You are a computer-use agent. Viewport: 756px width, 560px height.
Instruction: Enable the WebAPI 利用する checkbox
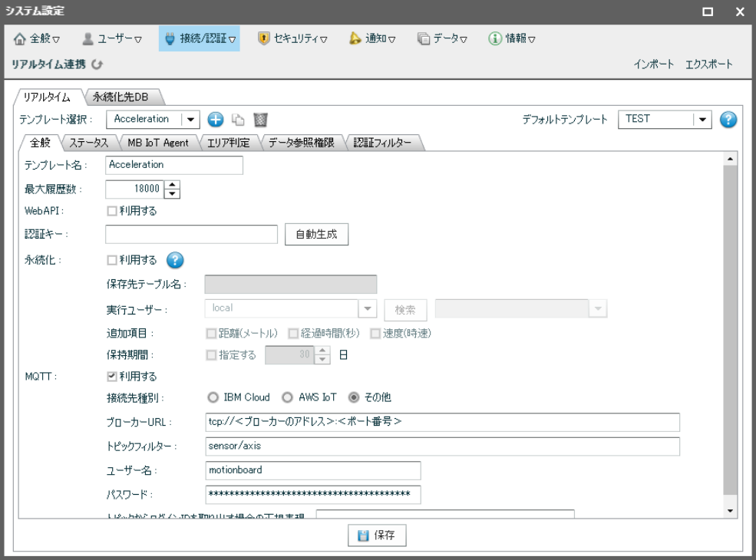tap(112, 211)
